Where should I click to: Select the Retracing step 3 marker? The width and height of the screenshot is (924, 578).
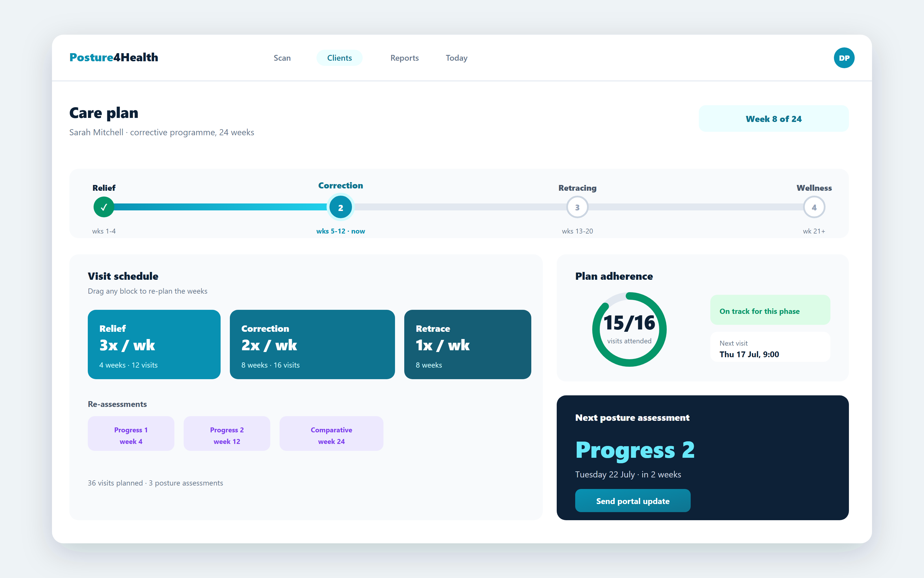[577, 207]
